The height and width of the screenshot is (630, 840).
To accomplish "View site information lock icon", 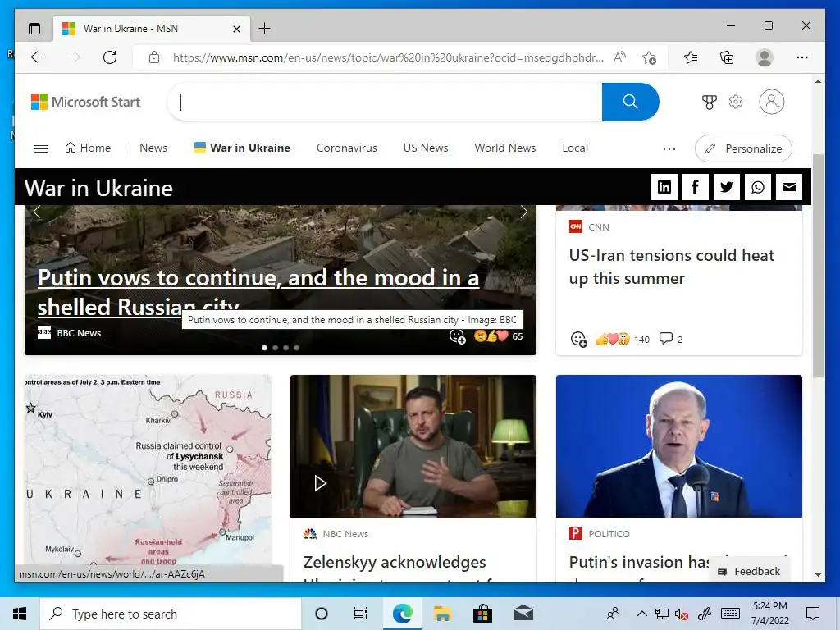I will (154, 57).
